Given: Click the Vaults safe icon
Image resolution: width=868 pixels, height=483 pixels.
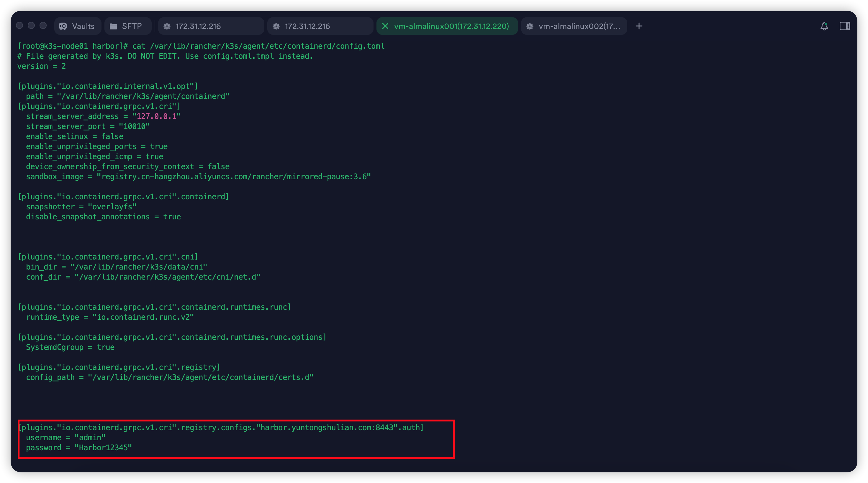Looking at the screenshot, I should 63,26.
